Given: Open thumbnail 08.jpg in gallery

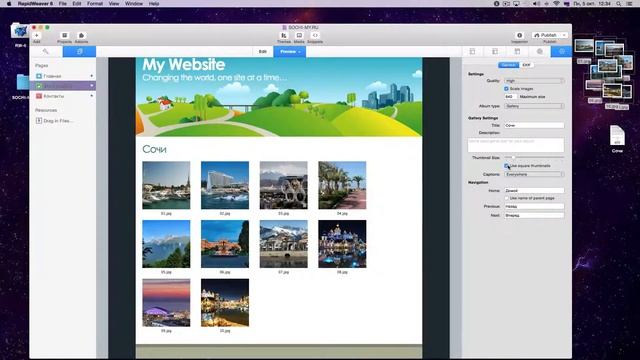Looking at the screenshot, I should pos(342,244).
